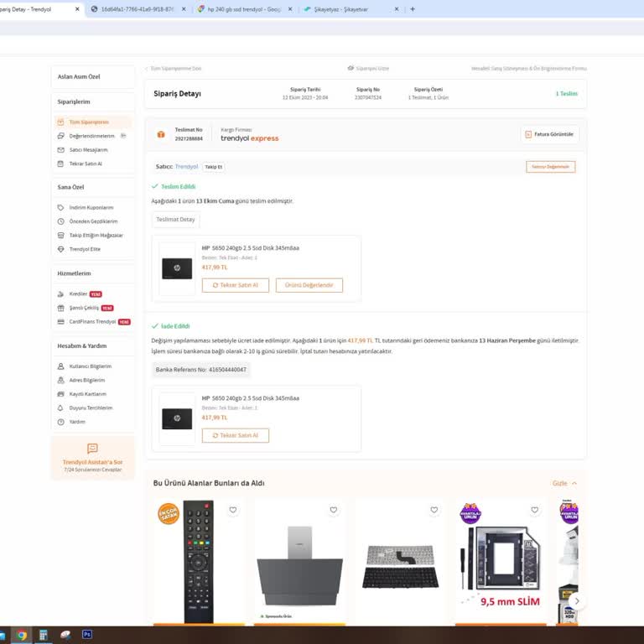Click the 1 Teslim status text
Viewport: 644px width, 644px height.
tap(566, 94)
